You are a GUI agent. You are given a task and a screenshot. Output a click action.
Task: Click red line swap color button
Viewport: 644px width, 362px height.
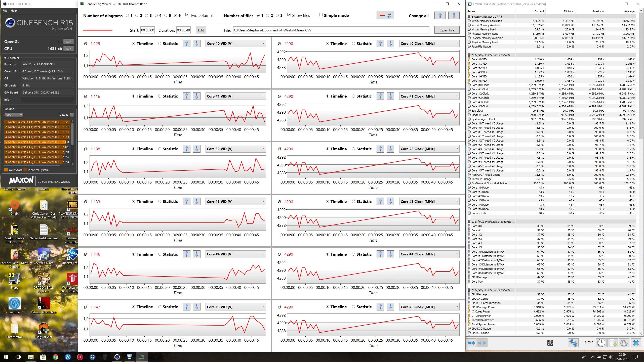click(385, 16)
